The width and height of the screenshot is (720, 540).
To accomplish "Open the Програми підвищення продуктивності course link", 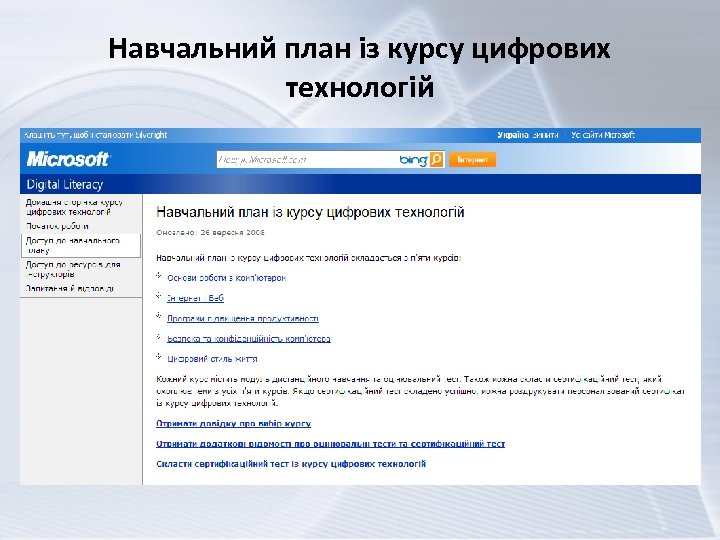I will (x=242, y=318).
